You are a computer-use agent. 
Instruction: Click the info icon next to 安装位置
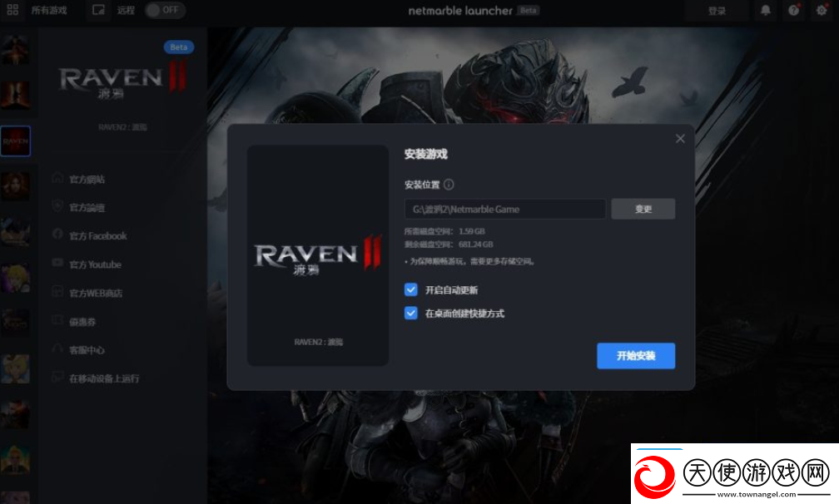point(449,185)
